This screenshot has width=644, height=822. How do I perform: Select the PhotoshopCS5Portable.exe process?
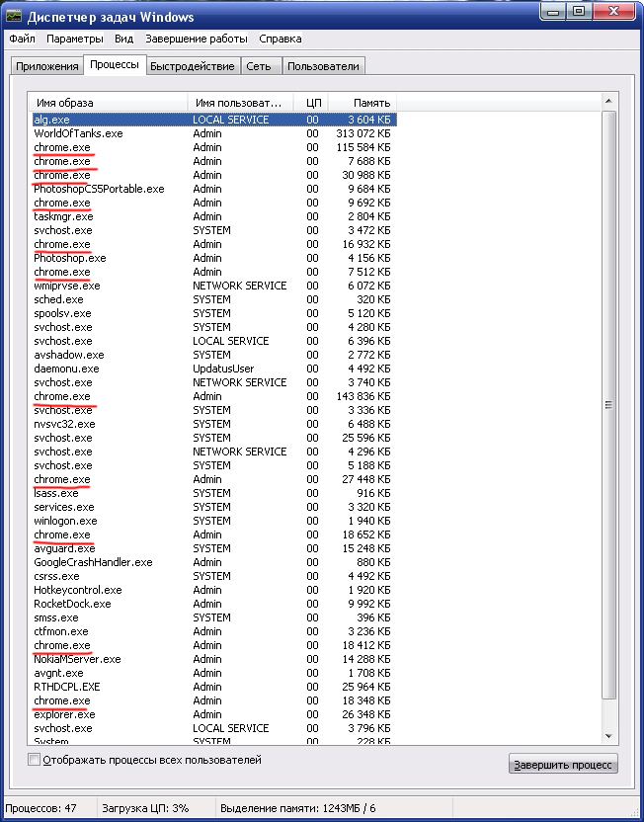pyautogui.click(x=213, y=189)
